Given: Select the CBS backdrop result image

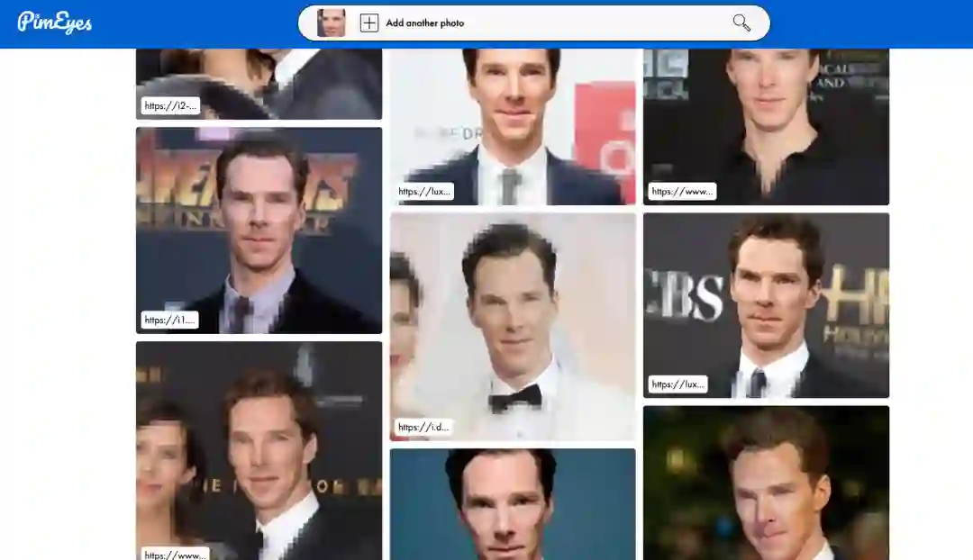Looking at the screenshot, I should [766, 305].
